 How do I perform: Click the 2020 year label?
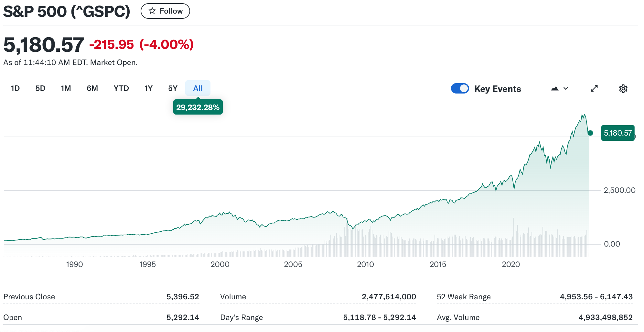(x=511, y=264)
